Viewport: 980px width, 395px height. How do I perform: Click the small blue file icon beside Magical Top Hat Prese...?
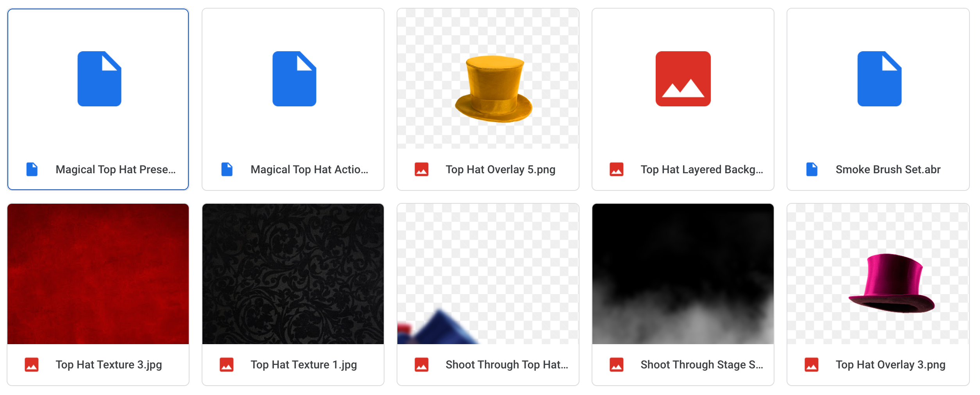coord(32,169)
